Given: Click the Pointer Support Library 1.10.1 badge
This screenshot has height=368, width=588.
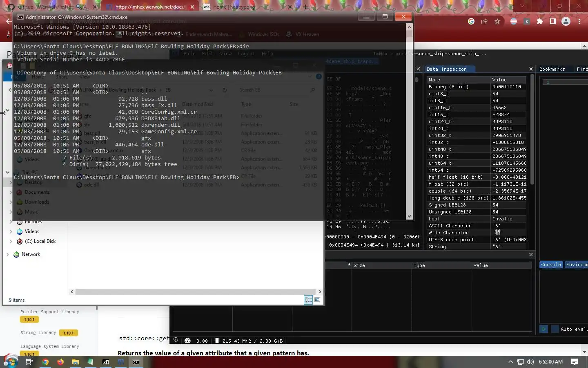Looking at the screenshot, I should point(29,319).
